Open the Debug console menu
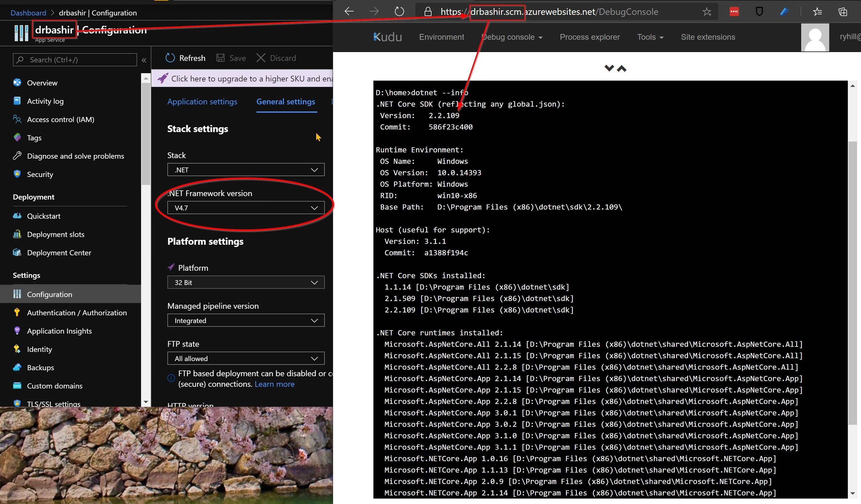 tap(511, 37)
